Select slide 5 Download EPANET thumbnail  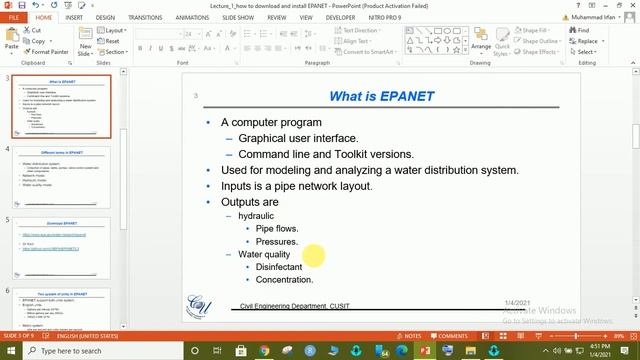(x=62, y=248)
